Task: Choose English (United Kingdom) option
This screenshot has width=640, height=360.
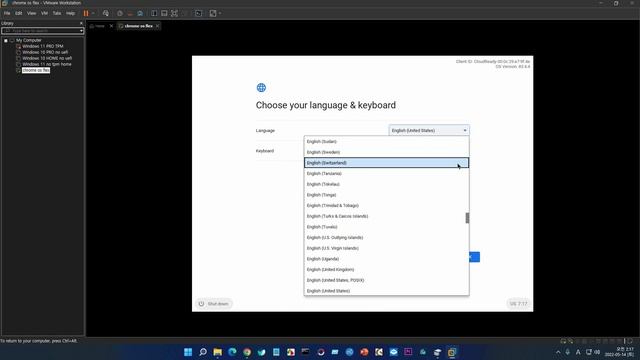Action: (x=386, y=269)
